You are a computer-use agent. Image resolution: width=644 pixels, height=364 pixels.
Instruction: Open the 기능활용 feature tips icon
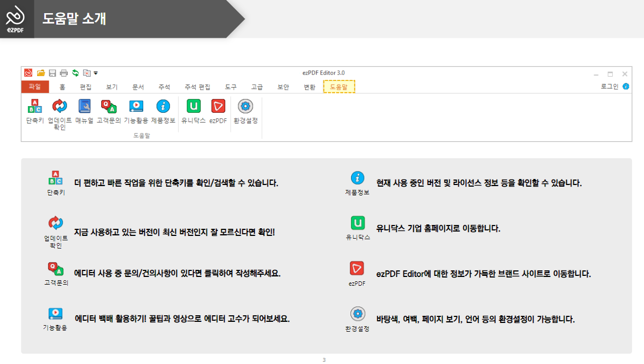pos(136,106)
